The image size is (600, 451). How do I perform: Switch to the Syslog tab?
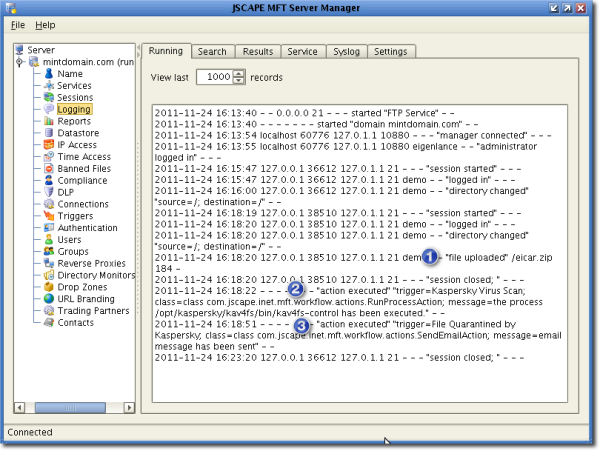click(x=345, y=51)
